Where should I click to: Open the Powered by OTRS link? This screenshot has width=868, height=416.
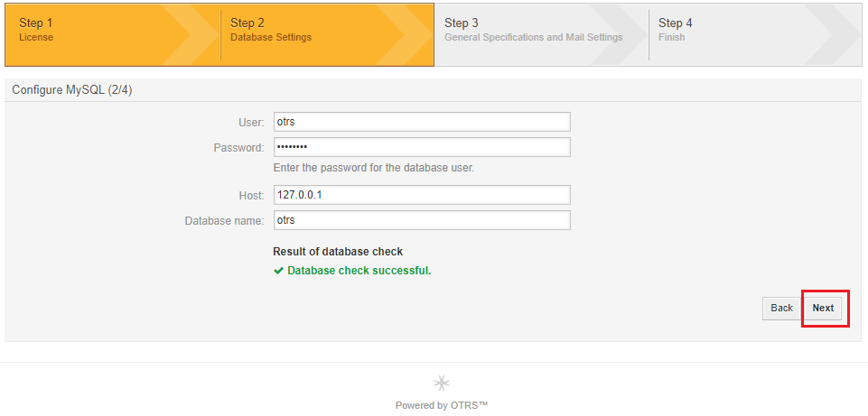click(442, 405)
